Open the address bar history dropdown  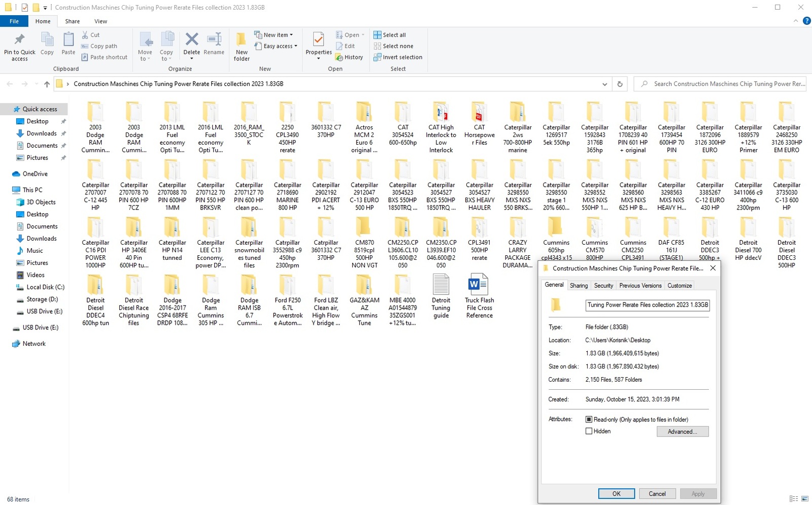tap(604, 84)
